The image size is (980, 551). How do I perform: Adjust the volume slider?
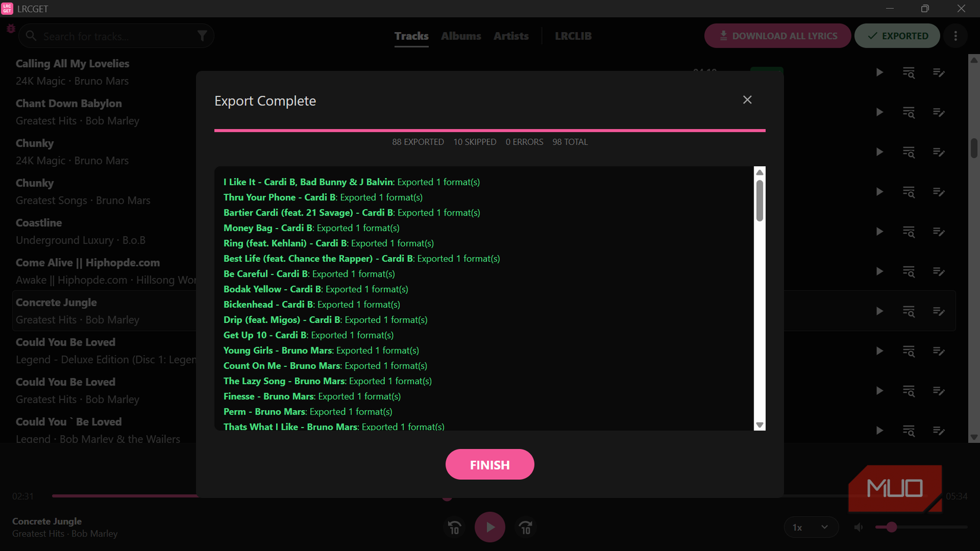click(x=921, y=527)
